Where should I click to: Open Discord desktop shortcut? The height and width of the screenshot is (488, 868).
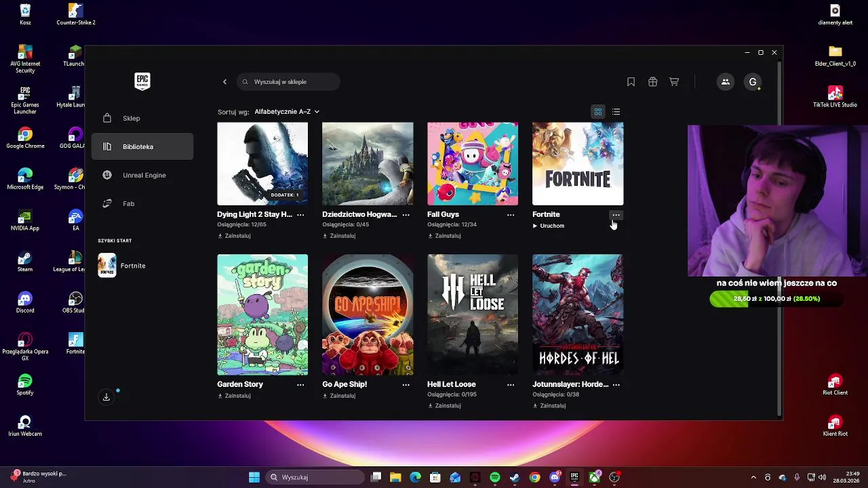(25, 302)
